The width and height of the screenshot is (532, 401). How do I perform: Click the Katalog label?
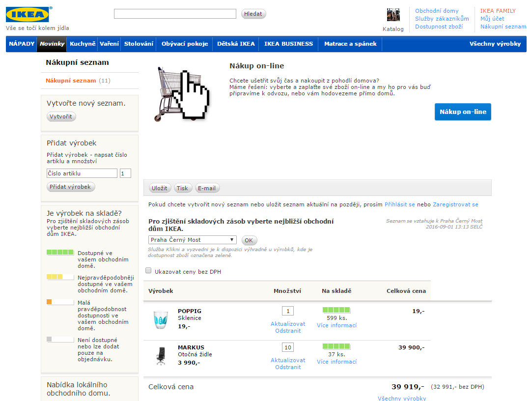point(393,29)
